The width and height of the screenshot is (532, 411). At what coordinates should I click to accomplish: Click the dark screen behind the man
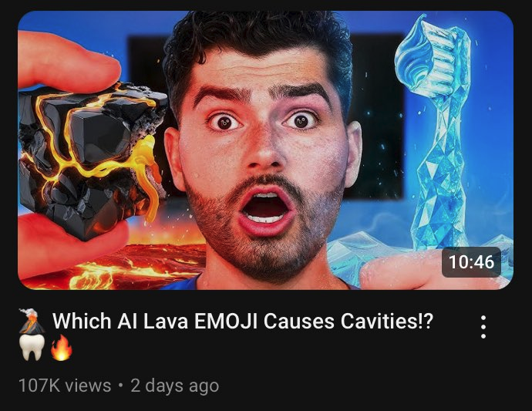(376, 116)
